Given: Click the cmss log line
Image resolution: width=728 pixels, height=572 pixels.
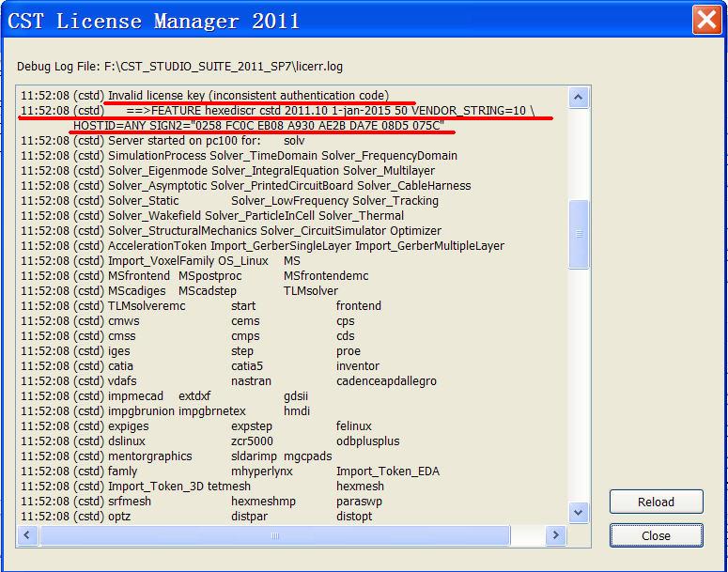Looking at the screenshot, I should tap(188, 335).
